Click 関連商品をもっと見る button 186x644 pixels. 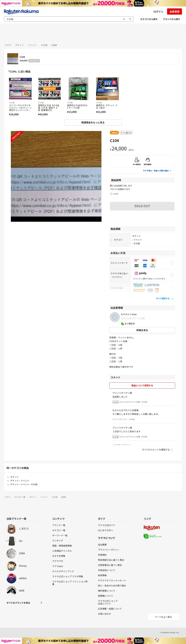(93, 122)
